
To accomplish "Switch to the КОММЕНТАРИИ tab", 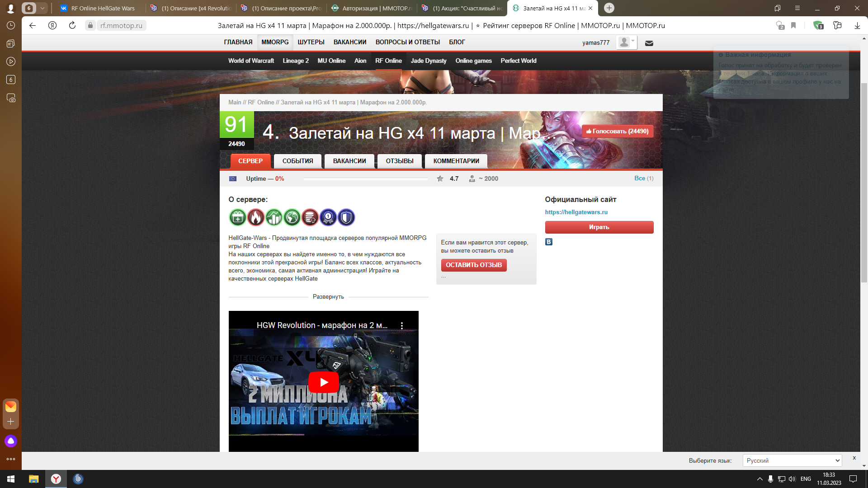I will pos(456,161).
